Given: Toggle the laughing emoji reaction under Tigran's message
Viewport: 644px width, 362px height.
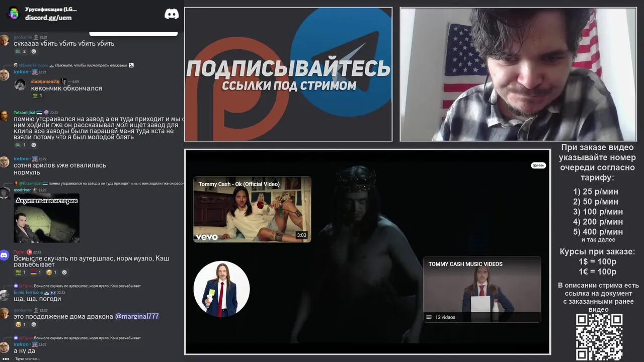Looking at the screenshot, I should [52, 273].
